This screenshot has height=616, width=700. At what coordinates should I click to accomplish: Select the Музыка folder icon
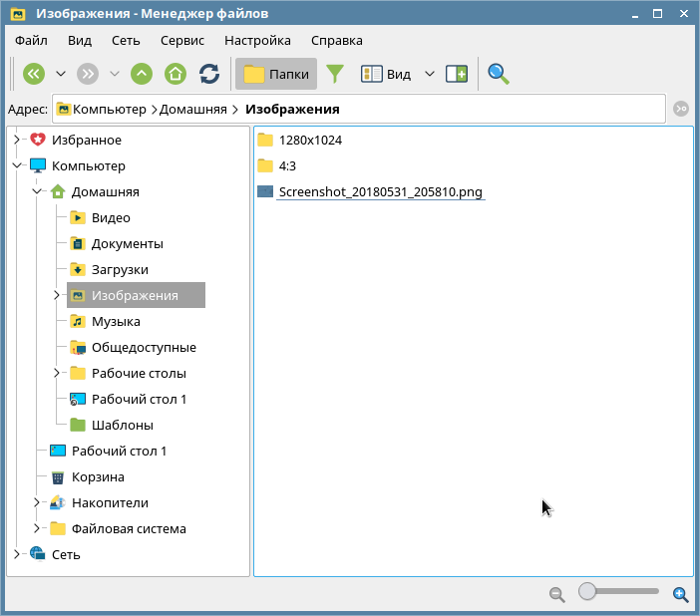point(78,321)
